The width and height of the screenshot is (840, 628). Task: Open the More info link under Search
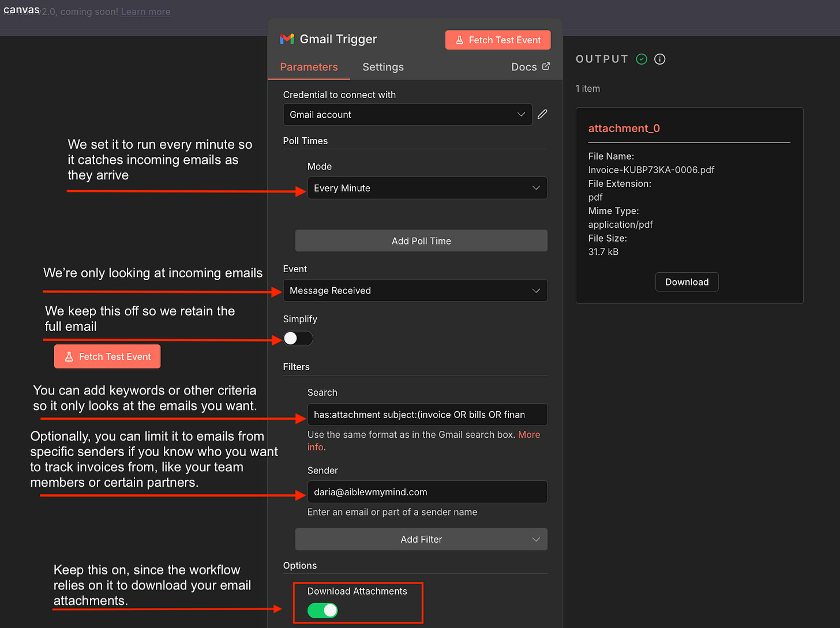coord(529,434)
